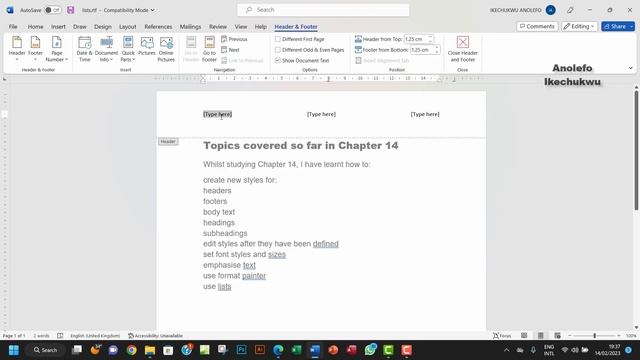This screenshot has width=640, height=360.
Task: Click the Page 1 of 1 indicator
Action: click(14, 336)
